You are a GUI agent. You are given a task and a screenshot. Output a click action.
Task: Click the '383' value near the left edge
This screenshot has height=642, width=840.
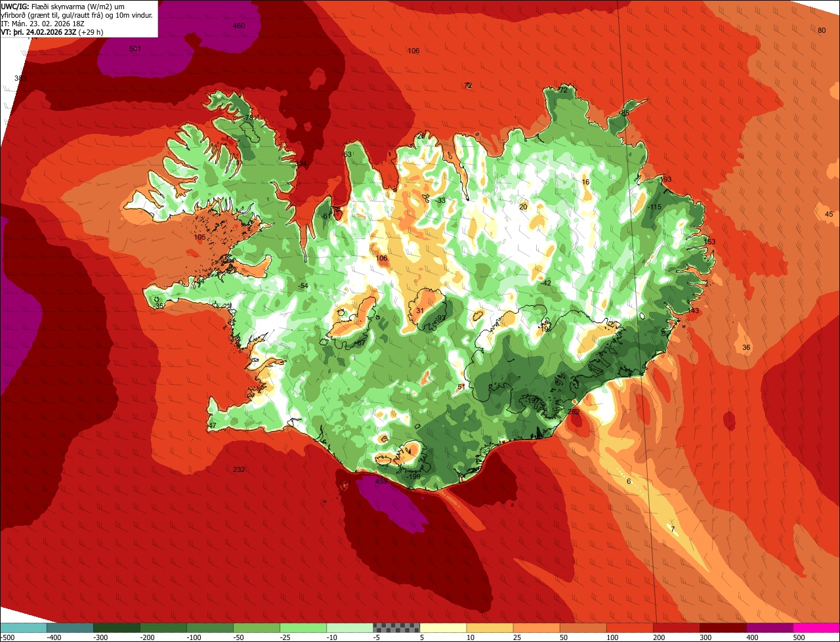click(20, 78)
